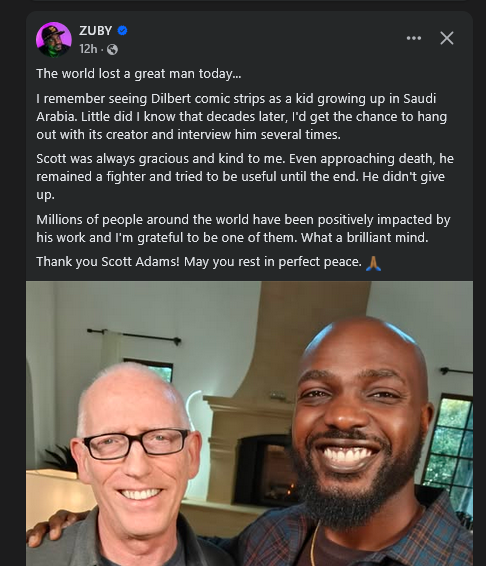
Task: Open the ZUBY profile name link
Action: [x=96, y=31]
